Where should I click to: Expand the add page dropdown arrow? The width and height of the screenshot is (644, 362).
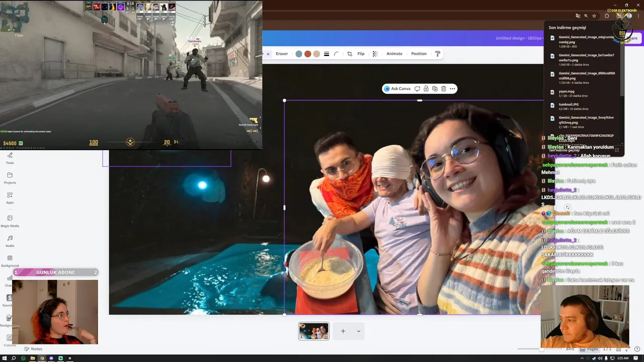[x=358, y=331]
